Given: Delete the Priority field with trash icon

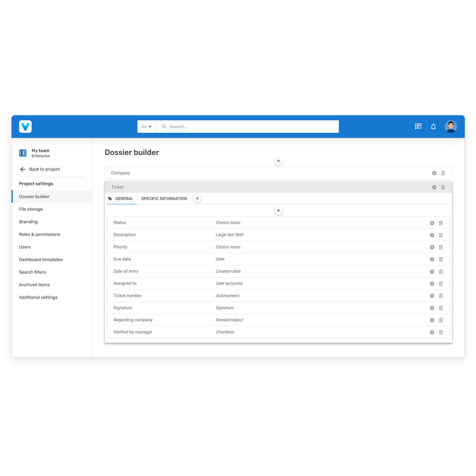Looking at the screenshot, I should [441, 247].
